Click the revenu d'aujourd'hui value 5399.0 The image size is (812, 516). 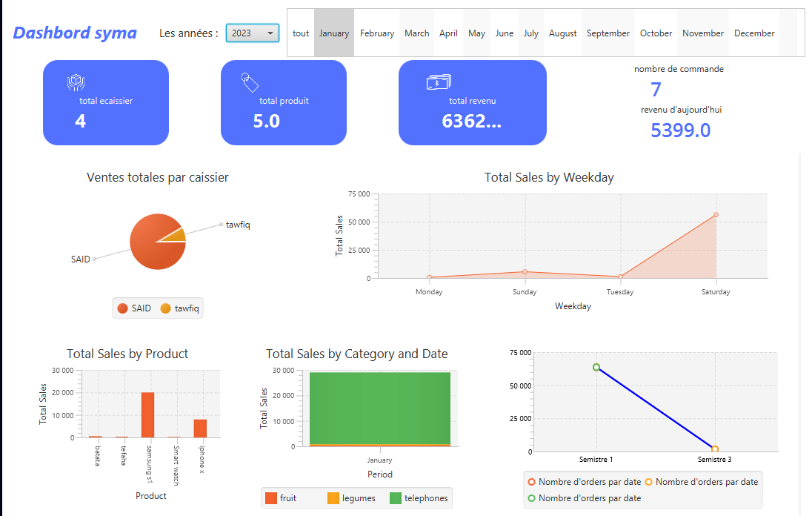point(680,130)
